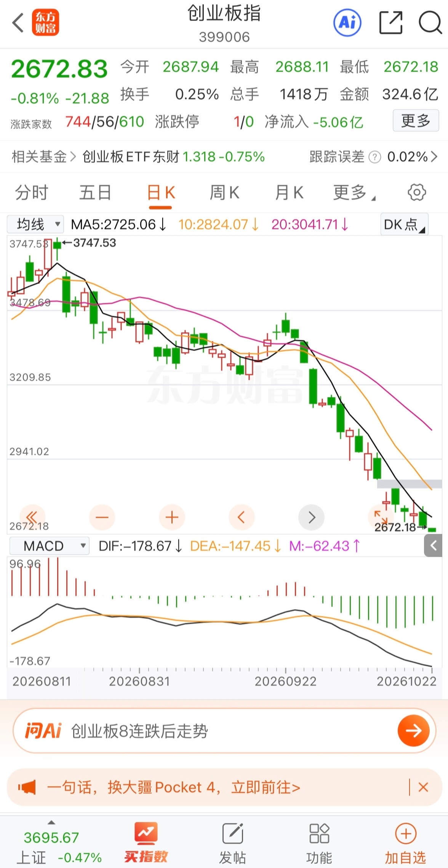Open 创业板ETF东财 fund quote
This screenshot has width=448, height=868.
tap(173, 157)
